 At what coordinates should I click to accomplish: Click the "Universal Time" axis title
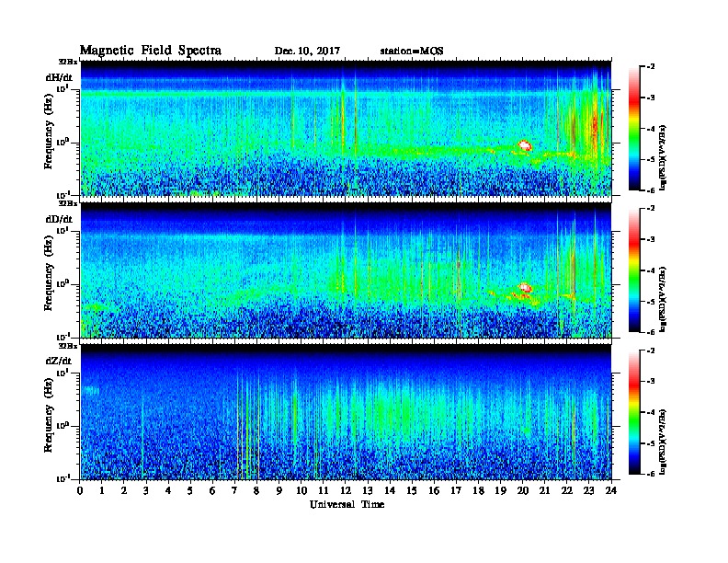(x=347, y=504)
